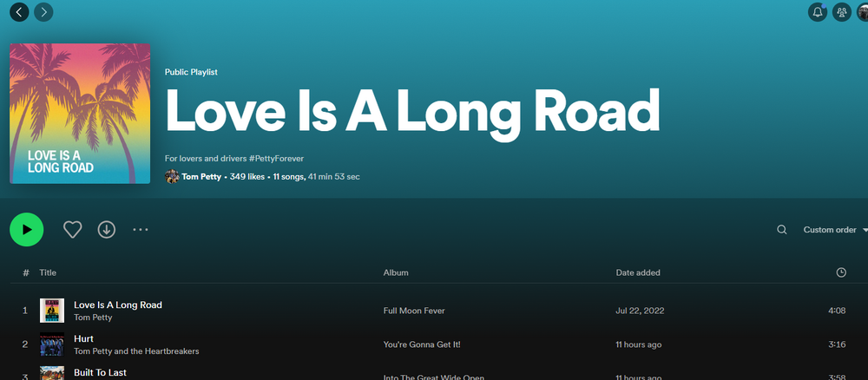Viewport: 868px width, 380px height.
Task: Select the Love Is A Long Road track title
Action: pyautogui.click(x=118, y=305)
